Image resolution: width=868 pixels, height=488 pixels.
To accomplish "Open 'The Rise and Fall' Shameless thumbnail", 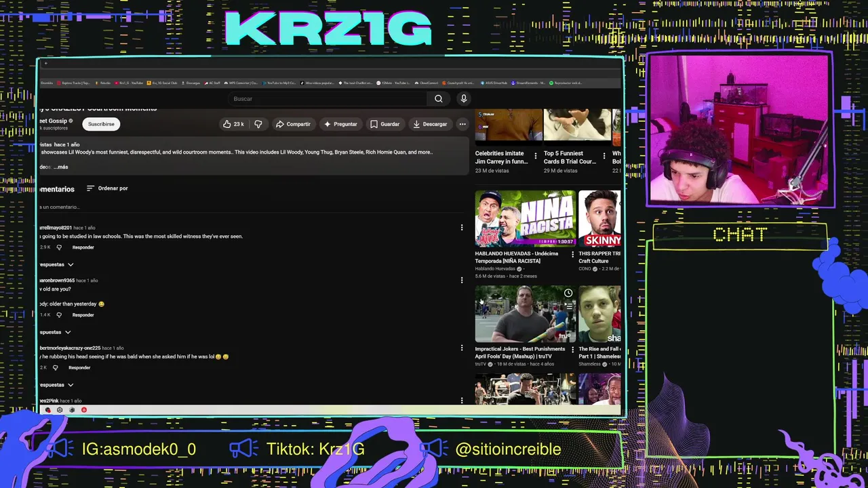I will coord(599,314).
